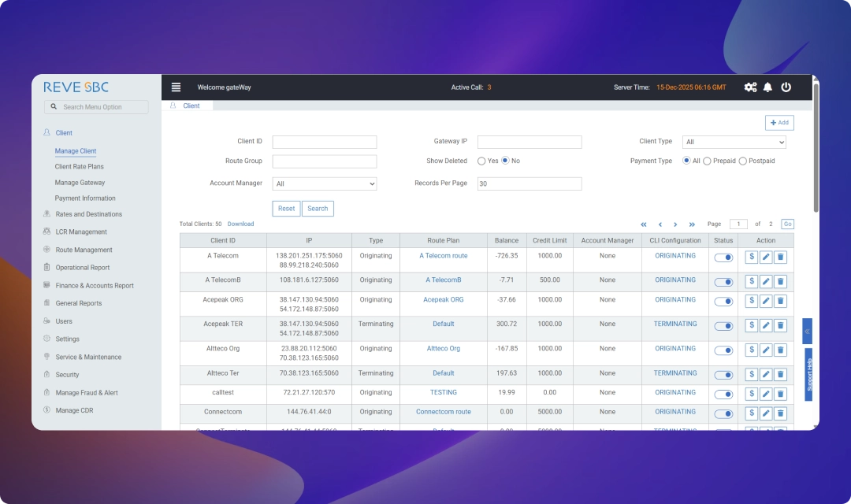
Task: Select Yes for Show Deleted
Action: pos(481,161)
